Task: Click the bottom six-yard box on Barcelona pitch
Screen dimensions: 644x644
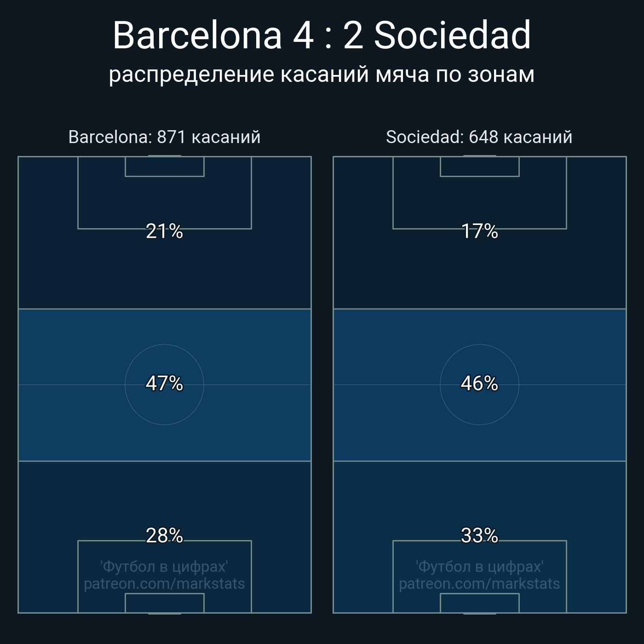Action: 165,603
